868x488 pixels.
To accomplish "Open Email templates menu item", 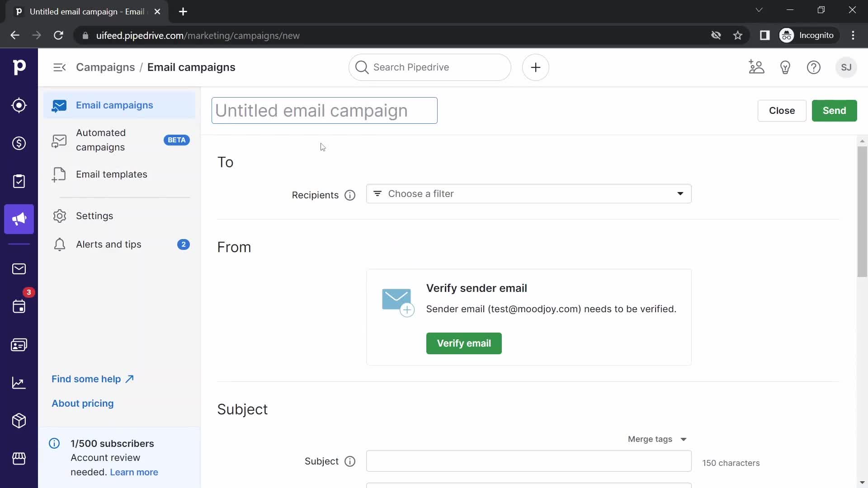I will (x=119, y=174).
